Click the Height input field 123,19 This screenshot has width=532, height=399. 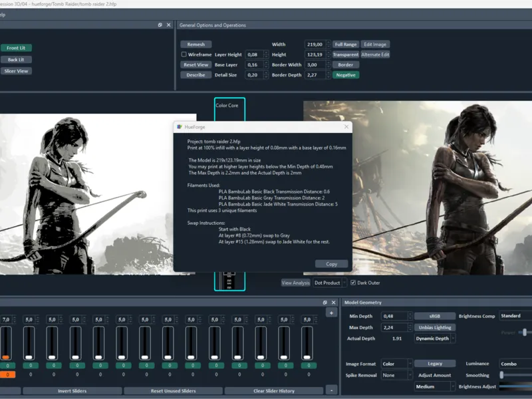pyautogui.click(x=315, y=55)
